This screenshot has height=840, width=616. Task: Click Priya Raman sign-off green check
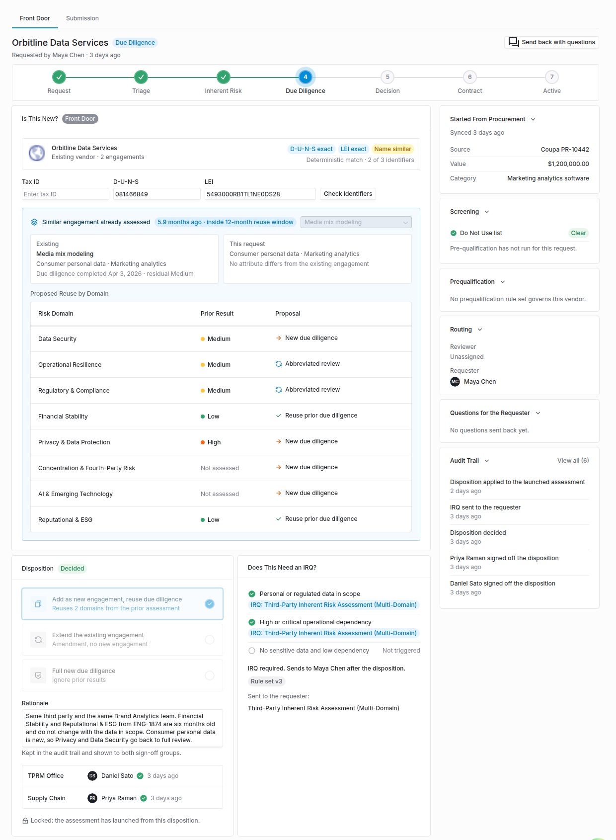144,798
